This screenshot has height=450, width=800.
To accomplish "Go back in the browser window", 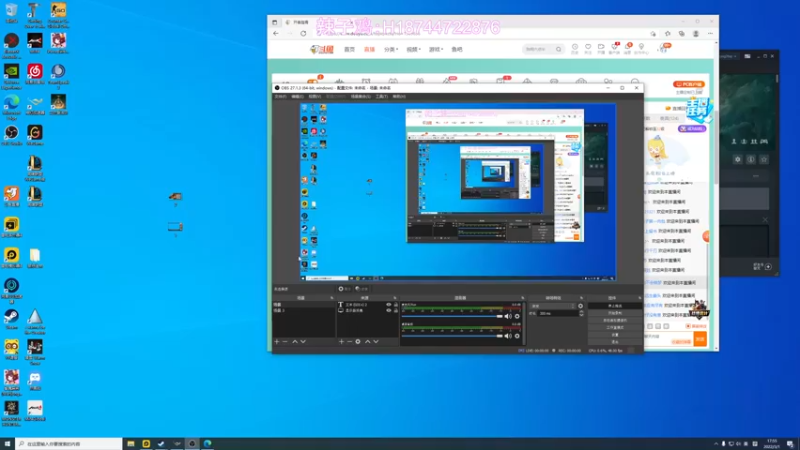I will [276, 34].
